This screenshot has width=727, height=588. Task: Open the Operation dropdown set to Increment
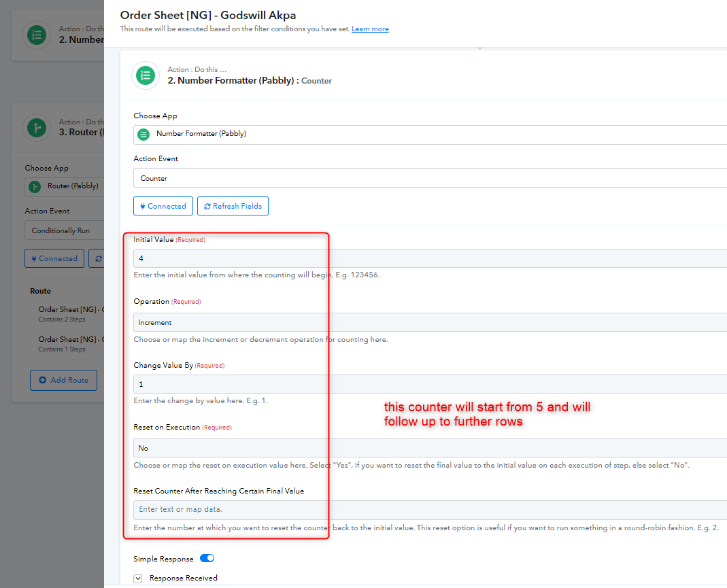[x=430, y=322]
